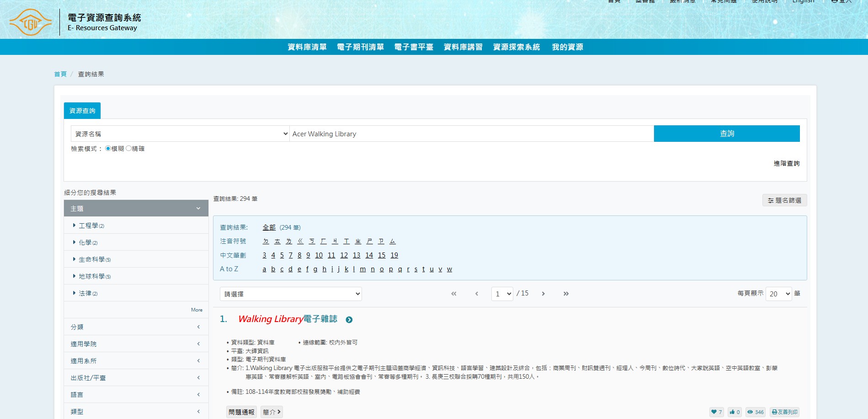Open the 資源名稱 search field dropdown
Viewport: 868px width, 419px height.
(x=180, y=134)
